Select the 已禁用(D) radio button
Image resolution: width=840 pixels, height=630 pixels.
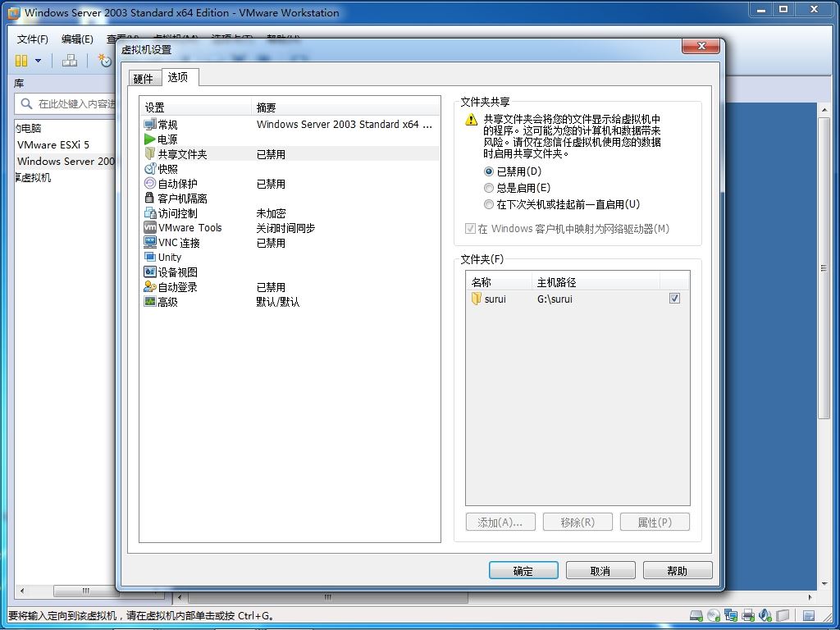click(488, 171)
